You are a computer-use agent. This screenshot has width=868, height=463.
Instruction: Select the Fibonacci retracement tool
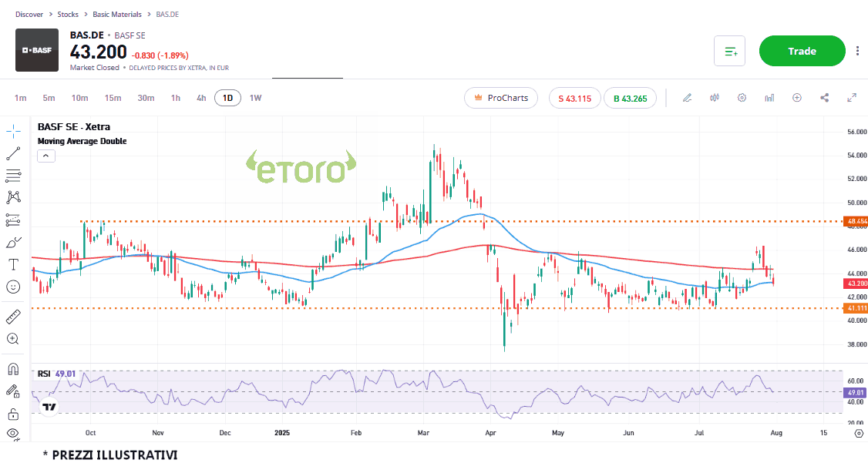click(x=13, y=175)
